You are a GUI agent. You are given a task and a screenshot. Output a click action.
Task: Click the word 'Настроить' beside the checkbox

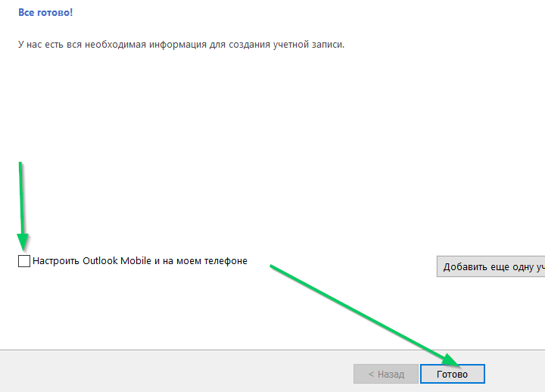pyautogui.click(x=55, y=261)
